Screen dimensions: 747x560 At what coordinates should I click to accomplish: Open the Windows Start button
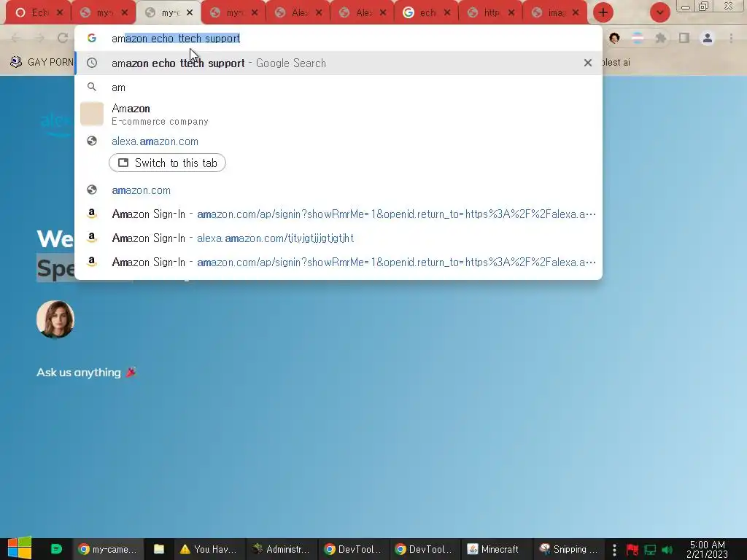pos(20,548)
